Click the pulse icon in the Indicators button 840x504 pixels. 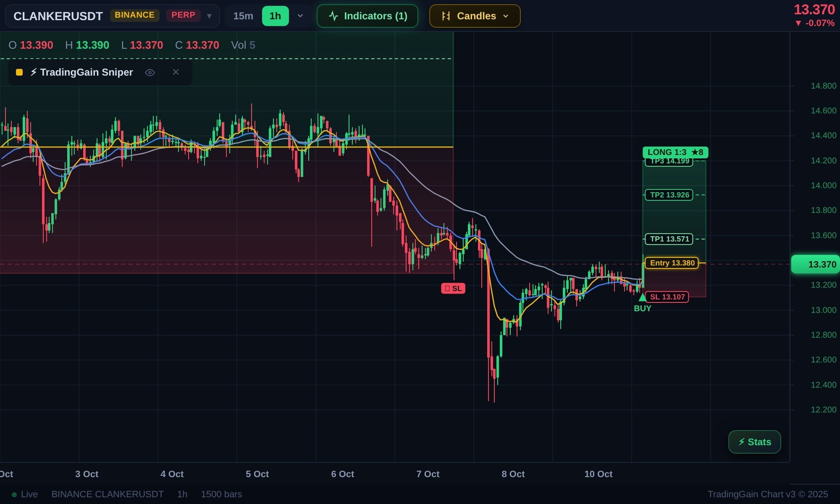tap(333, 16)
